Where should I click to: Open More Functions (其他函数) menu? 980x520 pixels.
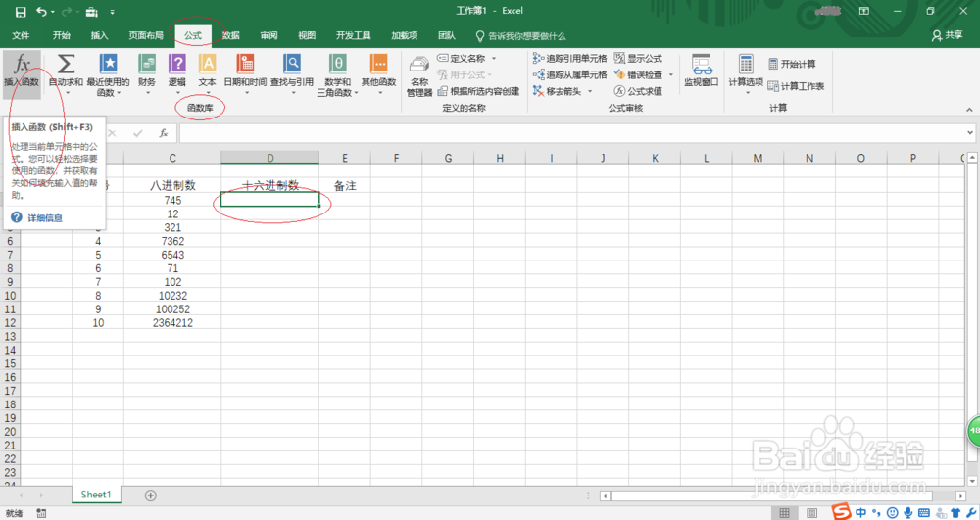[378, 71]
